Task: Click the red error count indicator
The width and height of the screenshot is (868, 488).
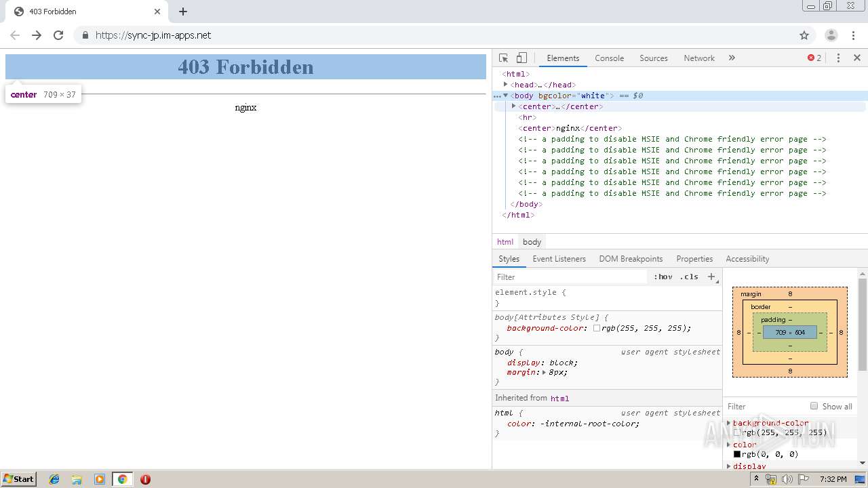Action: tap(814, 58)
